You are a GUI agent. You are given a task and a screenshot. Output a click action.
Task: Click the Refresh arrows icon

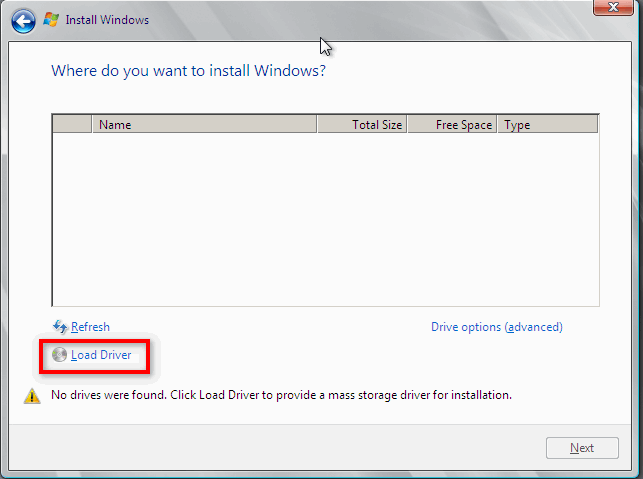(60, 326)
